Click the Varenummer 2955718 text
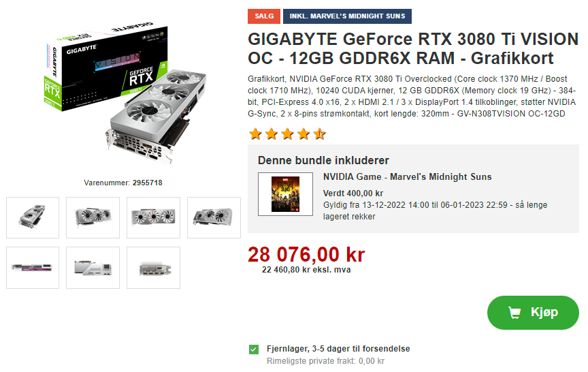 point(123,183)
